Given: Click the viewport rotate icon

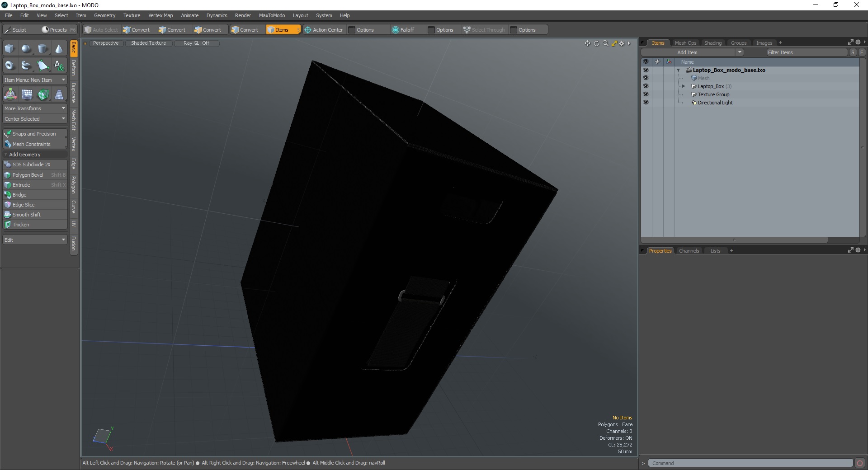Looking at the screenshot, I should (x=596, y=43).
